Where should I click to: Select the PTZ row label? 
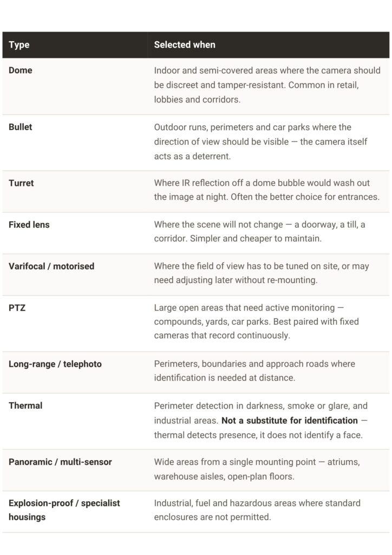click(17, 308)
